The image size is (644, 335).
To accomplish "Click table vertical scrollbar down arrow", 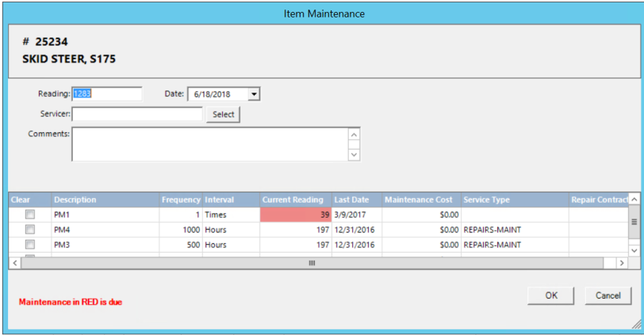I will pyautogui.click(x=634, y=250).
